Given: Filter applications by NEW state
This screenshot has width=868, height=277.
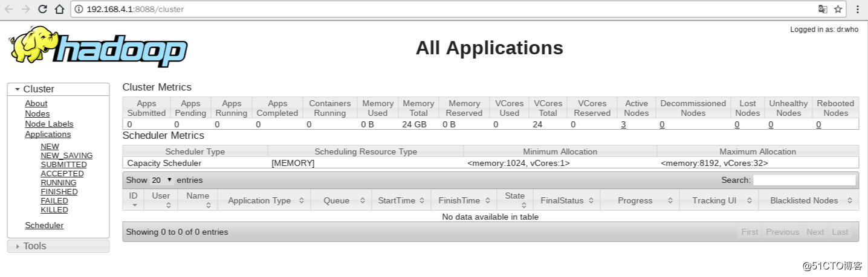Looking at the screenshot, I should (50, 146).
